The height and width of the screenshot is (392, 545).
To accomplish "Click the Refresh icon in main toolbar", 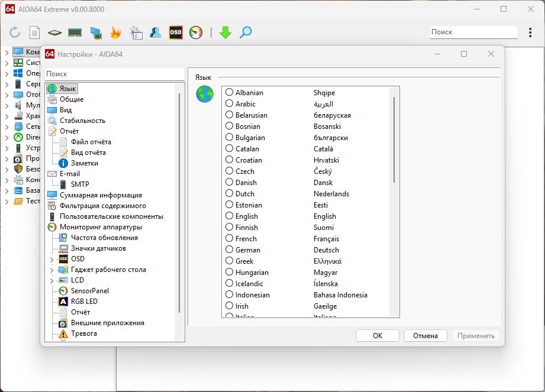I will click(x=15, y=33).
